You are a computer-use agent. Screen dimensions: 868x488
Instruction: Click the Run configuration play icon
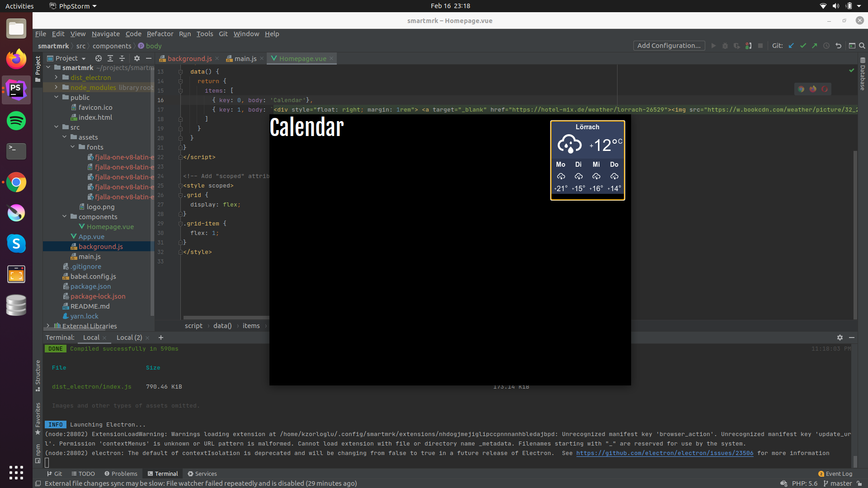713,46
